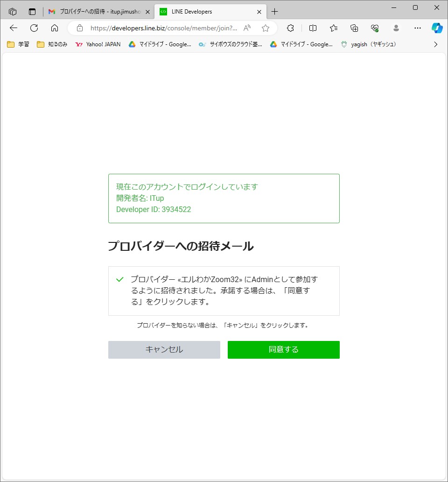The image size is (448, 482).
Task: Click the green checkmark in invitation box
Action: pos(120,279)
